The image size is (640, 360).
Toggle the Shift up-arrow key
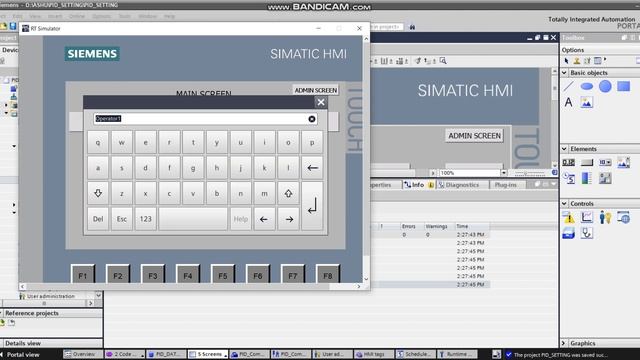(288, 193)
